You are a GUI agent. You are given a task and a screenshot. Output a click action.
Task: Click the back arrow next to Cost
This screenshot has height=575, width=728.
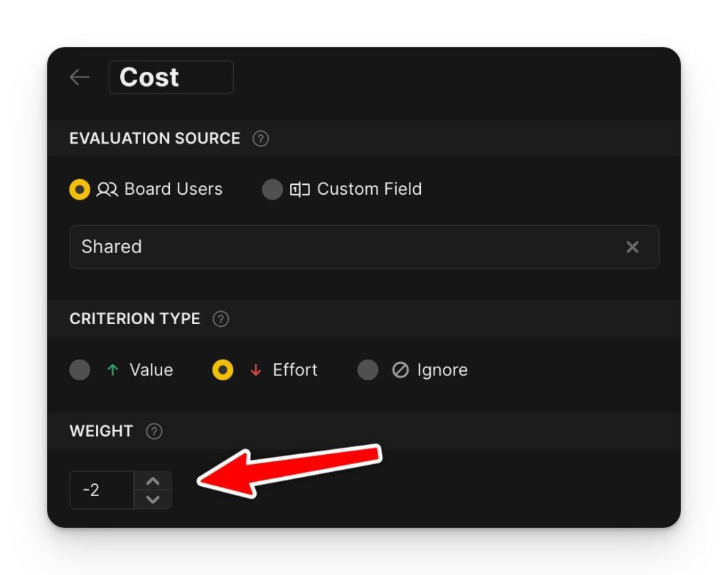click(x=80, y=77)
